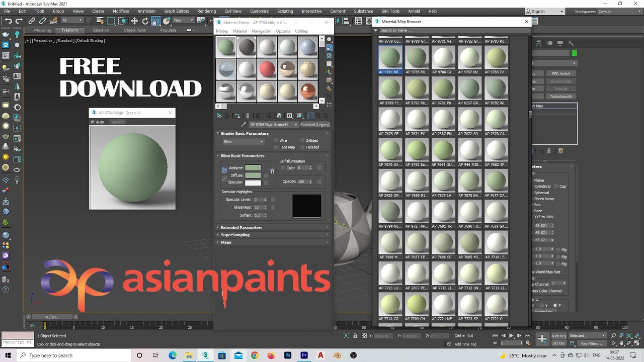Enable the Wire checkbox
The height and width of the screenshot is (362, 644).
[276, 140]
